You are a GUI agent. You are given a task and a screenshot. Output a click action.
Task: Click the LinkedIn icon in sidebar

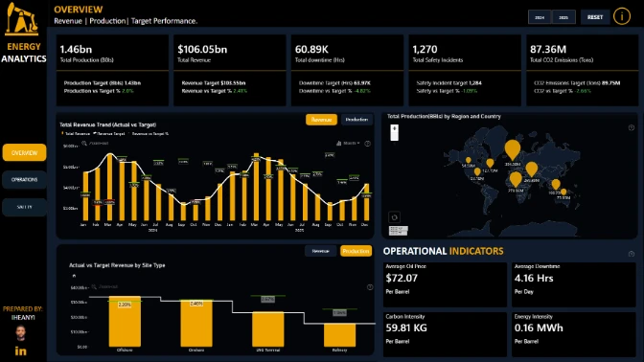pos(20,351)
